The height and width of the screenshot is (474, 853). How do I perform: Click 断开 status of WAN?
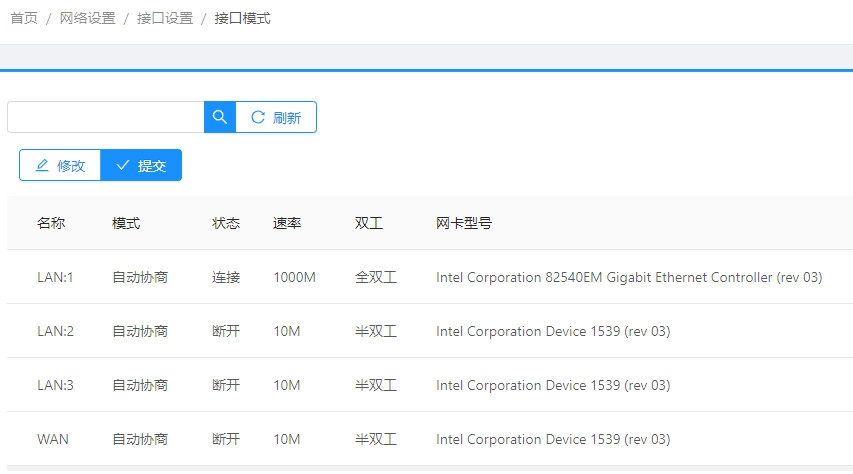pos(226,439)
